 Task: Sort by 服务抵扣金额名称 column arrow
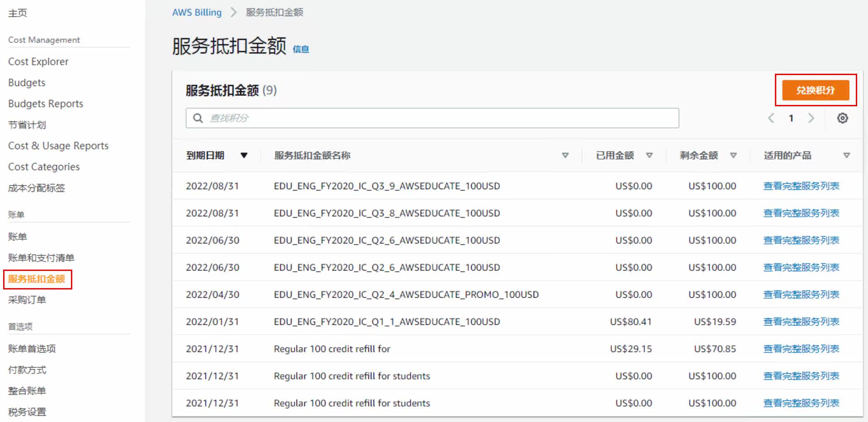pos(565,156)
